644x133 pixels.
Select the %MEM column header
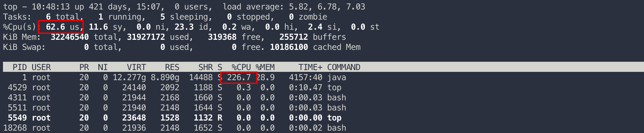point(265,67)
